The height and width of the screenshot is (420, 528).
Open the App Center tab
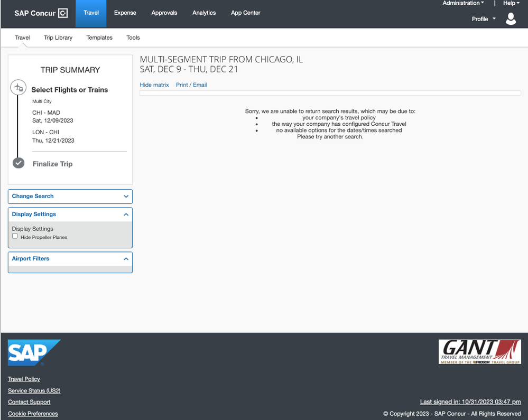pyautogui.click(x=245, y=13)
